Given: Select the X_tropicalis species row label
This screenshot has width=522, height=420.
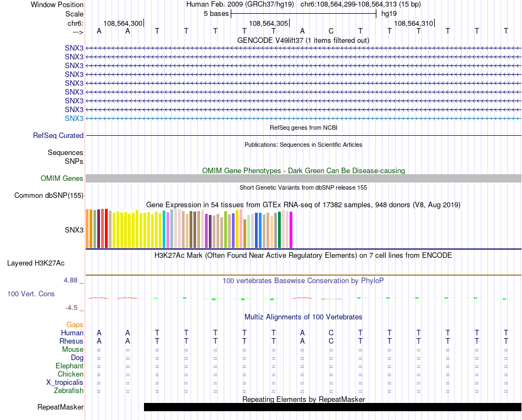Looking at the screenshot, I should pyautogui.click(x=65, y=383).
